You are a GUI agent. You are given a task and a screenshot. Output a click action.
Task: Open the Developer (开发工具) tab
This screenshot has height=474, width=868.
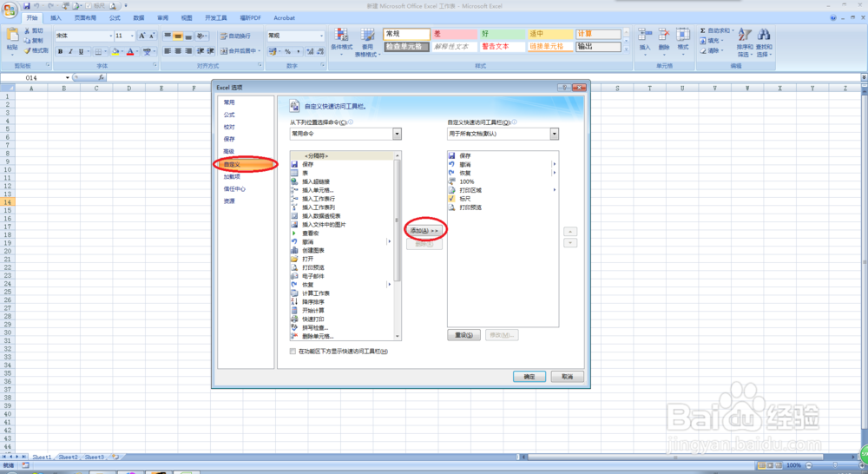tap(216, 17)
